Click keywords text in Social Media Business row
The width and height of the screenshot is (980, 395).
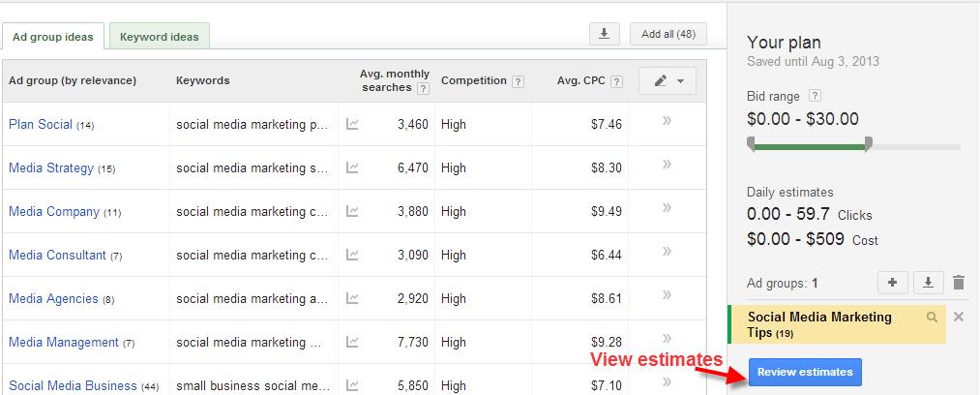(x=252, y=385)
